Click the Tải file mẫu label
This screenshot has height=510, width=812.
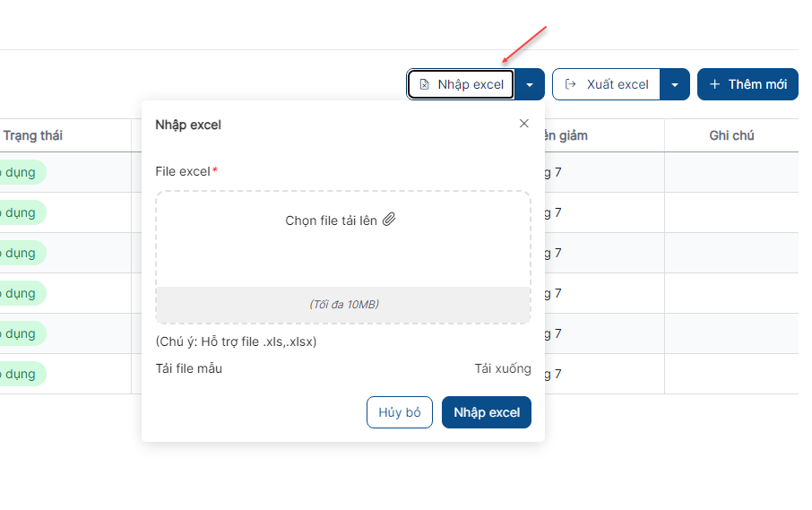[188, 368]
